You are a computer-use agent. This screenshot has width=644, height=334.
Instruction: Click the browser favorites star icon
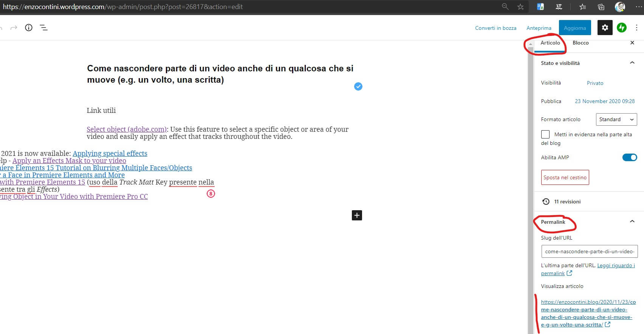(x=520, y=7)
